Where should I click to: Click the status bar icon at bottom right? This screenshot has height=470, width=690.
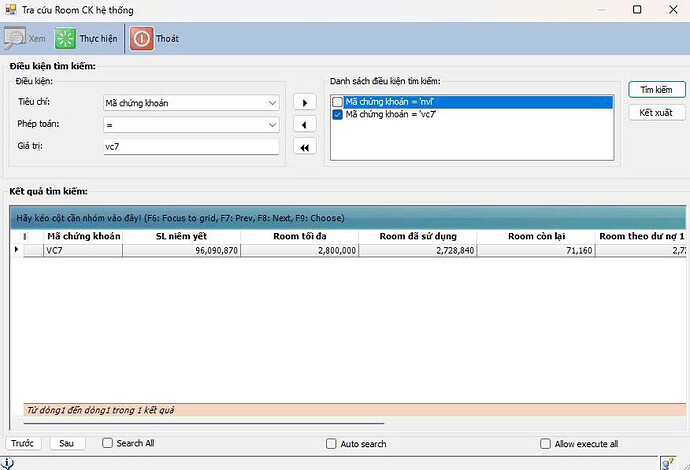coord(668,464)
